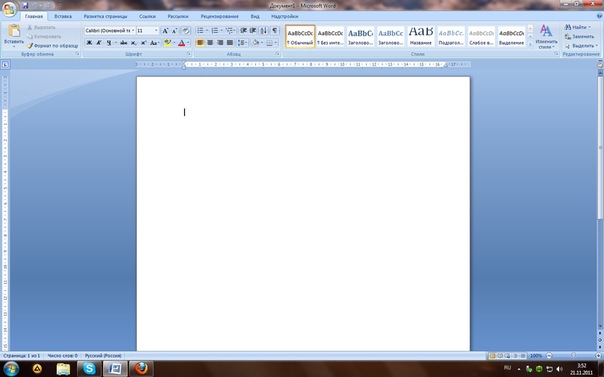604x377 pixels.
Task: Switch to Вид tab
Action: 255,16
